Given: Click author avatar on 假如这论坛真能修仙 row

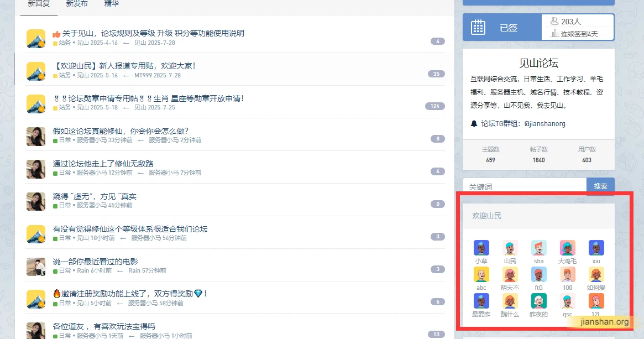Looking at the screenshot, I should pyautogui.click(x=36, y=137).
